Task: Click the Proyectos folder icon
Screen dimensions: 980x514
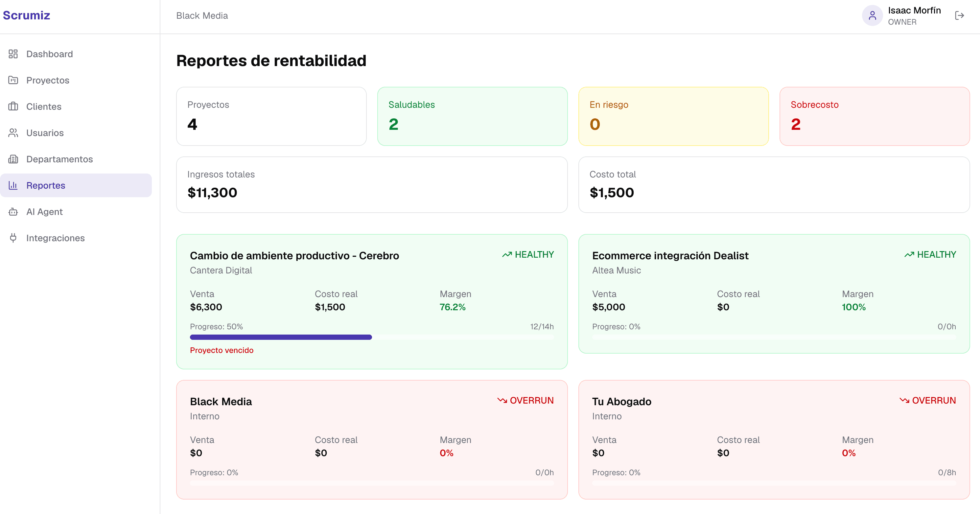Action: (13, 80)
